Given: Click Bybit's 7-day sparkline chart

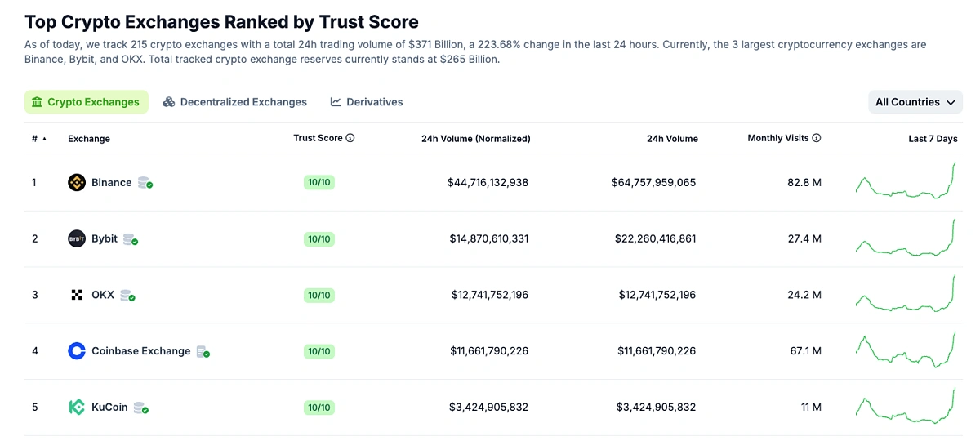Looking at the screenshot, I should point(906,237).
